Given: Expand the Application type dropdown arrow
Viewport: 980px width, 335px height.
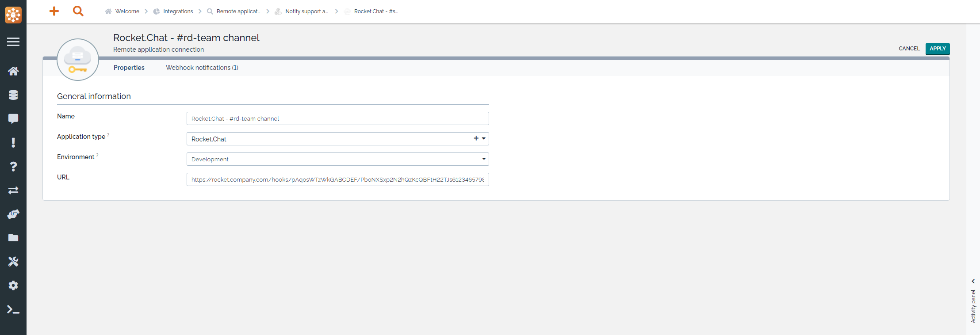Looking at the screenshot, I should point(484,139).
